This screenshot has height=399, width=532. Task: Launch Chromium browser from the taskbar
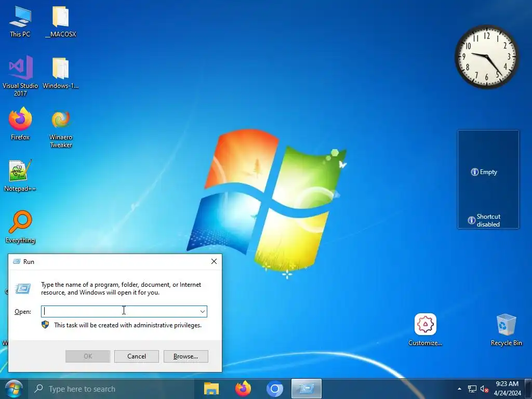pyautogui.click(x=275, y=389)
